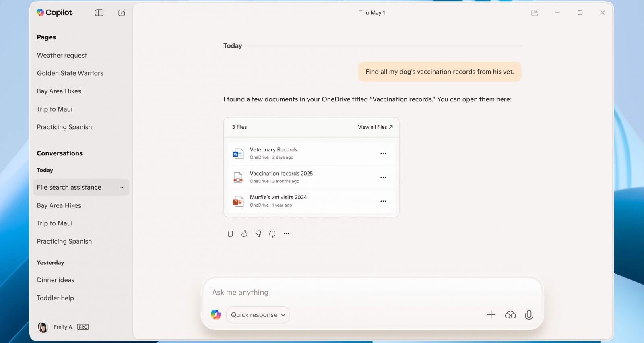Click the thumbs down icon
This screenshot has width=644, height=343.
tap(258, 234)
